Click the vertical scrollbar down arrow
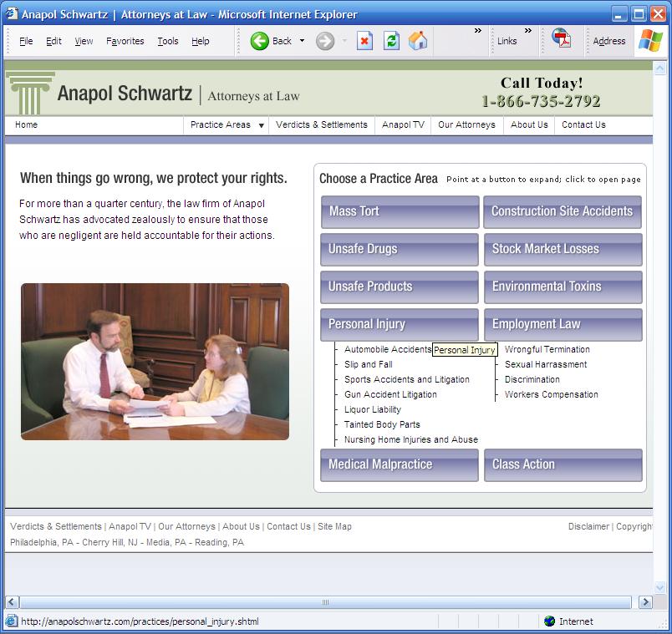 (x=659, y=587)
